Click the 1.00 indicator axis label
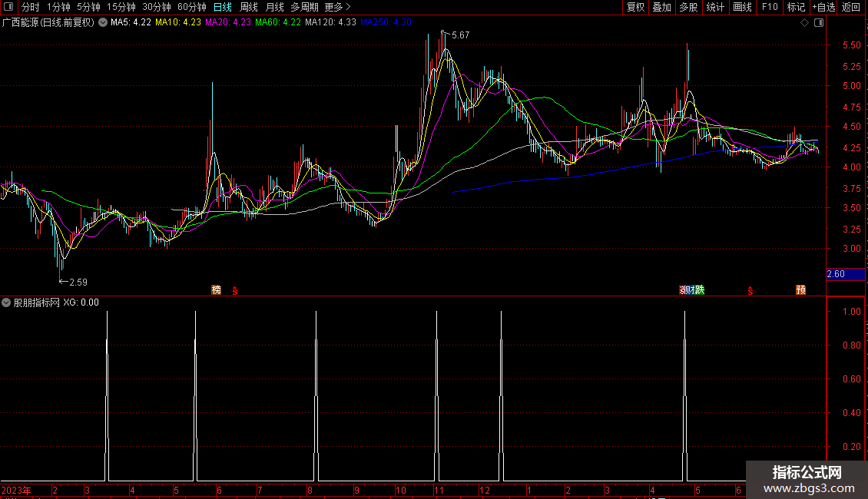868x499 pixels. point(851,312)
